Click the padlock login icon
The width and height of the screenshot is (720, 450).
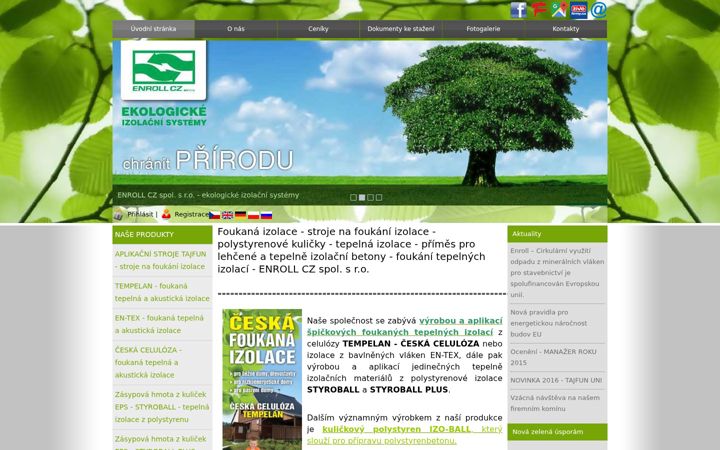pos(118,214)
